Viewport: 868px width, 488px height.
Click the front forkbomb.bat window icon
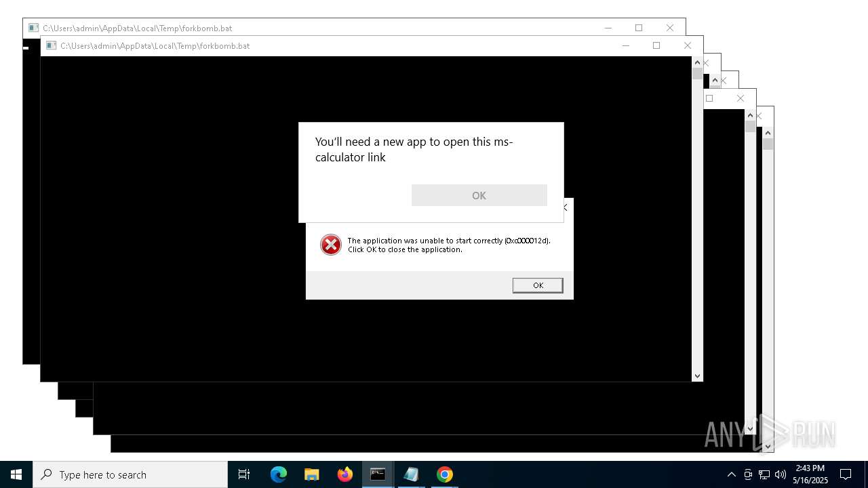[51, 45]
